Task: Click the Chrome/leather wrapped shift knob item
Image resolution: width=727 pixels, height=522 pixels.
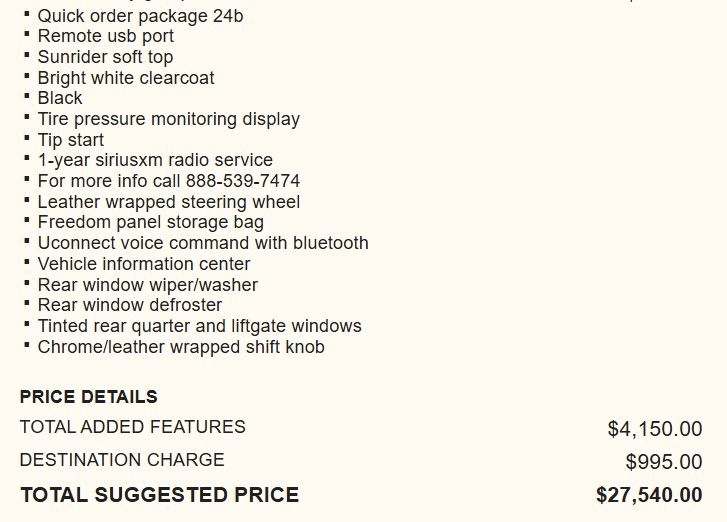Action: click(x=181, y=347)
